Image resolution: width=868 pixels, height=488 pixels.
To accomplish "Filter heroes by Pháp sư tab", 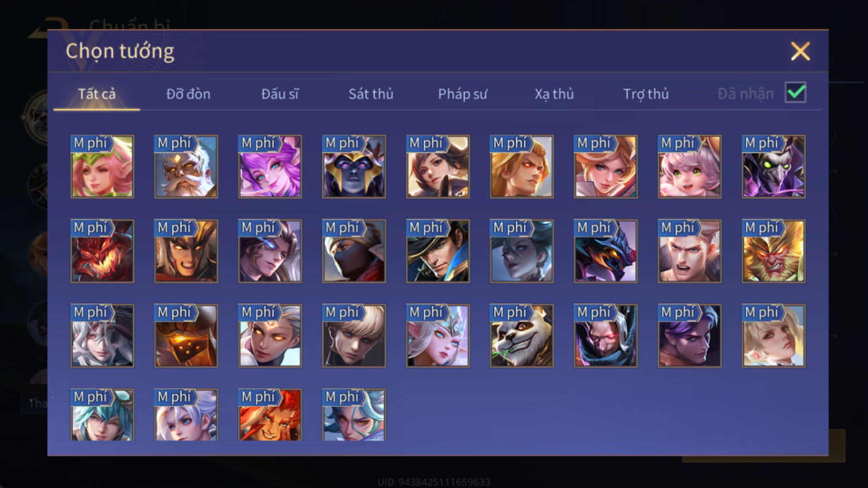I will pos(463,94).
